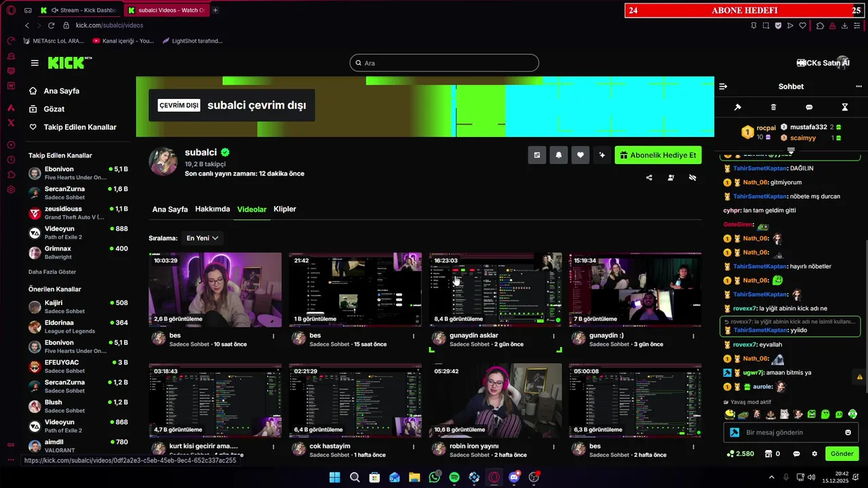Open the 'Kanal içeriği - You...' bookmark
Viewport: 868px width, 488px height.
click(123, 41)
